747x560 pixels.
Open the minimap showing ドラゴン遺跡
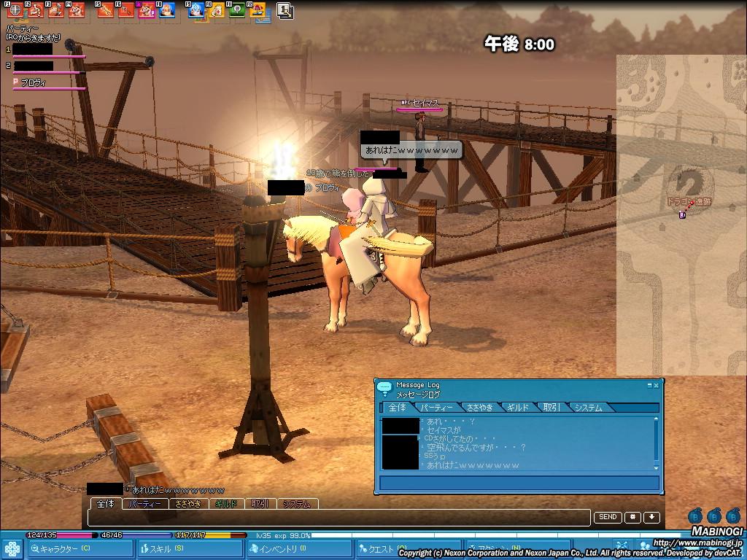pos(682,214)
